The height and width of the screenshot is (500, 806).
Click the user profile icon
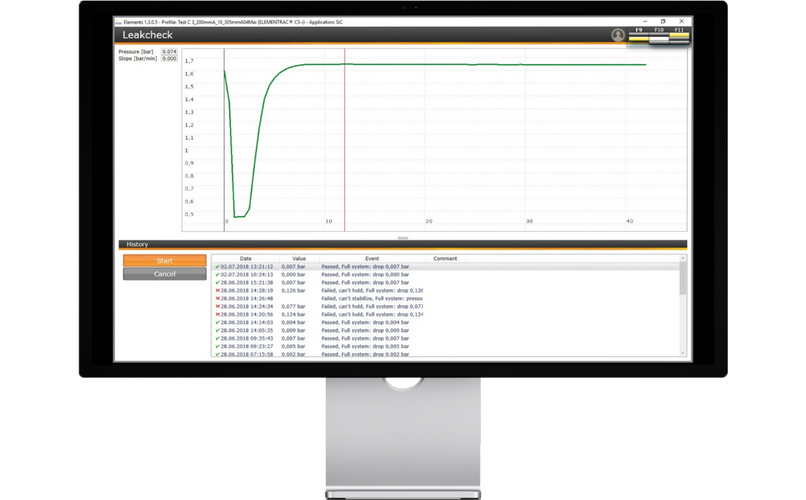tap(618, 35)
